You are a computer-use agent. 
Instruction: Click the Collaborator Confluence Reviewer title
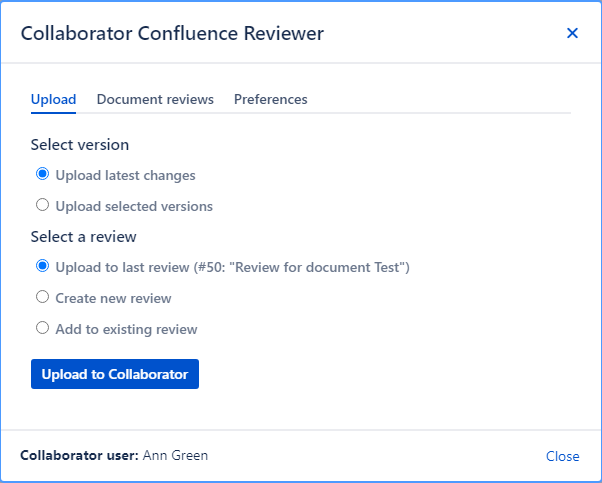[x=172, y=34]
